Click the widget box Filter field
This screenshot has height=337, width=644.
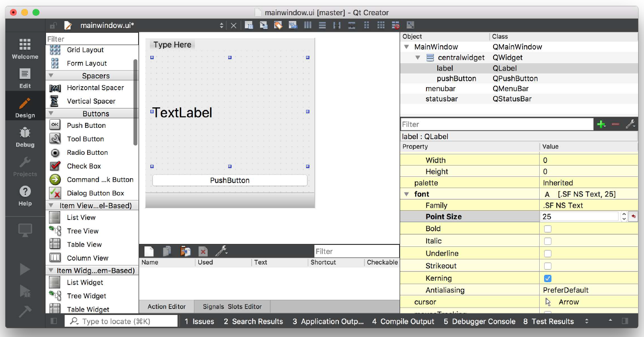click(92, 39)
